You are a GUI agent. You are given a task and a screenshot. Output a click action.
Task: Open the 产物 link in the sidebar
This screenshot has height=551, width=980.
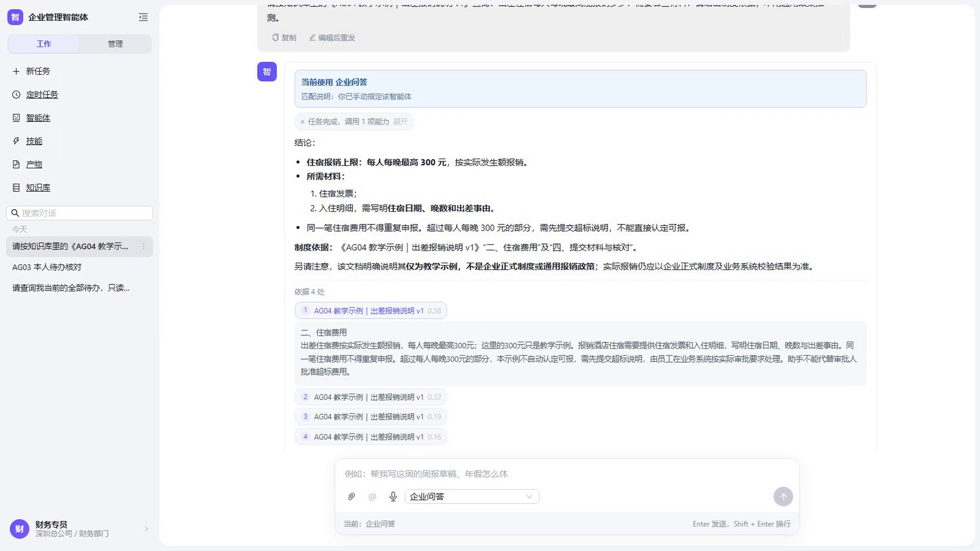[34, 164]
